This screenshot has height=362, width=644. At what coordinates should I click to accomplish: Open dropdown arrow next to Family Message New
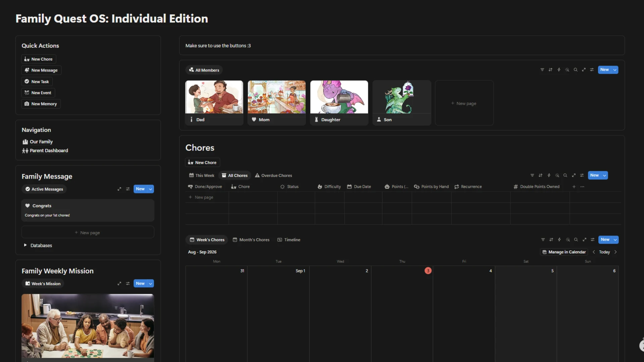[x=151, y=189]
